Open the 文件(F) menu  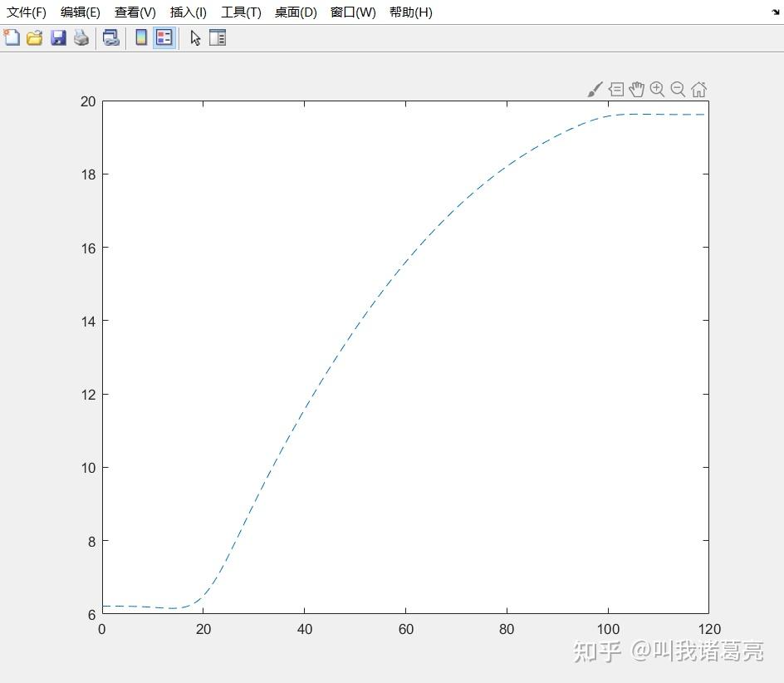(x=26, y=12)
